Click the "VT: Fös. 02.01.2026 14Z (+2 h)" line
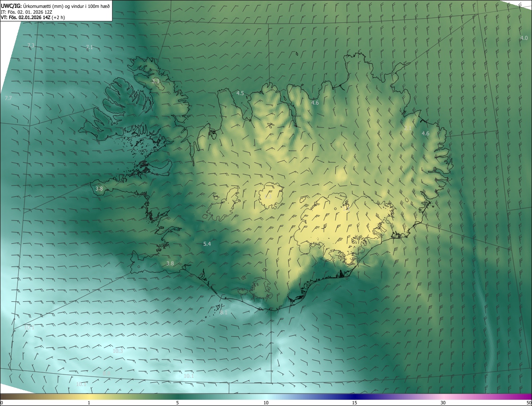 (33, 17)
